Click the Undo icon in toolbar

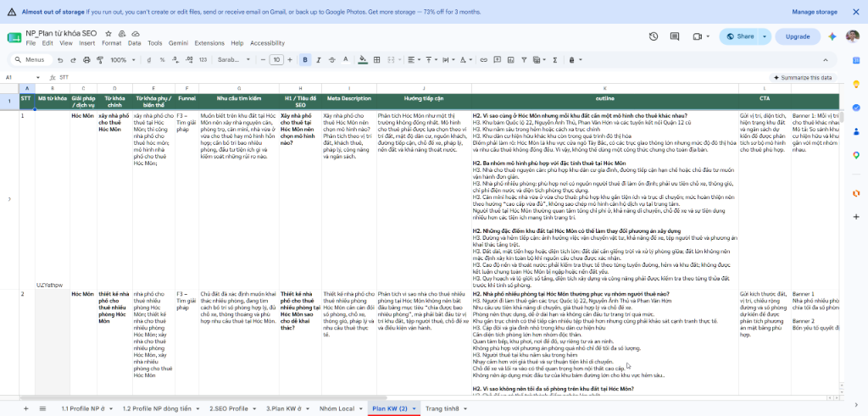(x=60, y=60)
